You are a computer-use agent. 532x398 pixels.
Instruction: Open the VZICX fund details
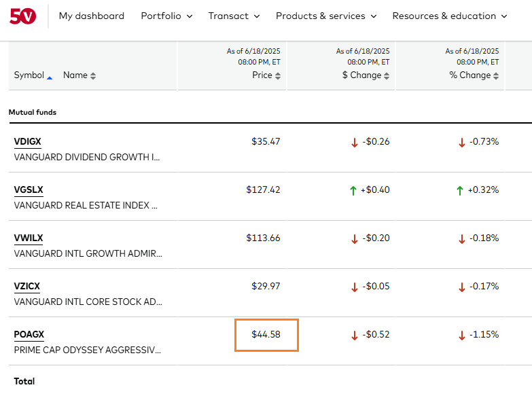[x=27, y=286]
